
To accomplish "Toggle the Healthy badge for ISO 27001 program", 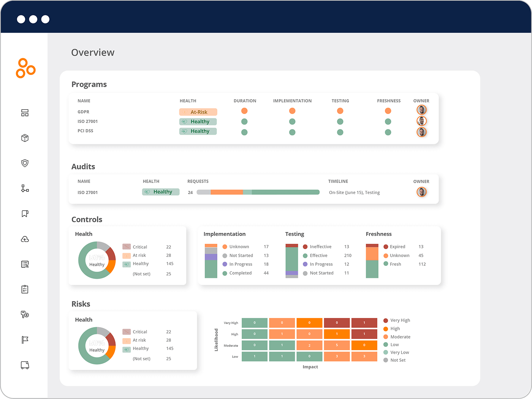I will pyautogui.click(x=198, y=121).
